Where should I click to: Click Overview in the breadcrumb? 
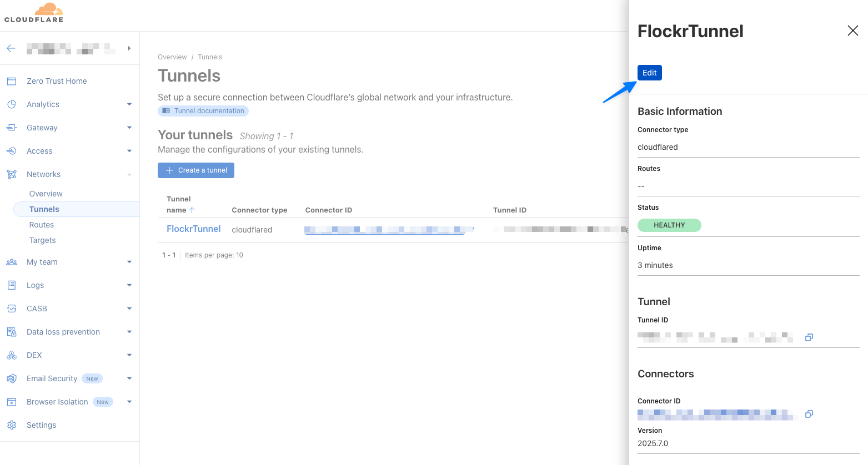coord(172,57)
